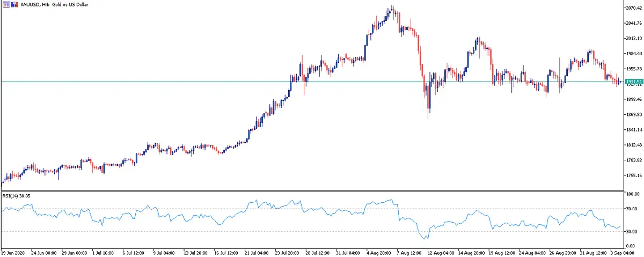Click the 1755.16 price axis label
The width and height of the screenshot is (644, 257).
634,175
